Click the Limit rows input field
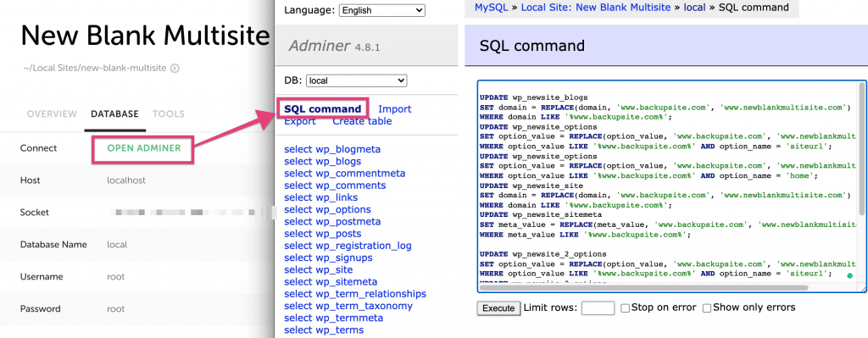This screenshot has width=868, height=338. click(598, 308)
